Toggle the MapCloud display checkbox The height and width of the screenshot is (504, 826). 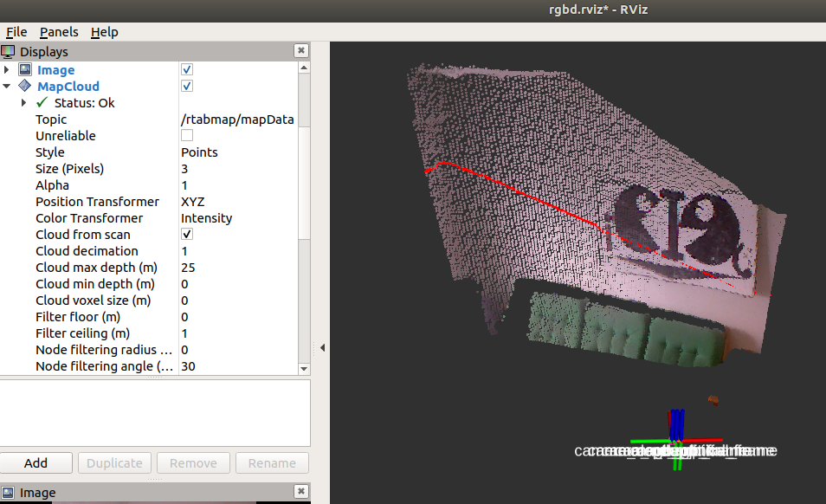tap(187, 86)
